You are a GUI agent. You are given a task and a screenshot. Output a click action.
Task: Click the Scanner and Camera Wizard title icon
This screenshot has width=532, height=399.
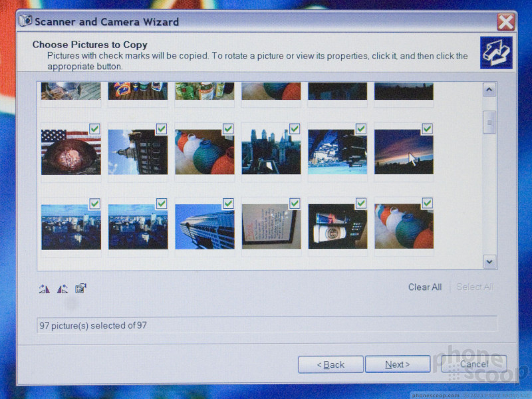[x=25, y=21]
